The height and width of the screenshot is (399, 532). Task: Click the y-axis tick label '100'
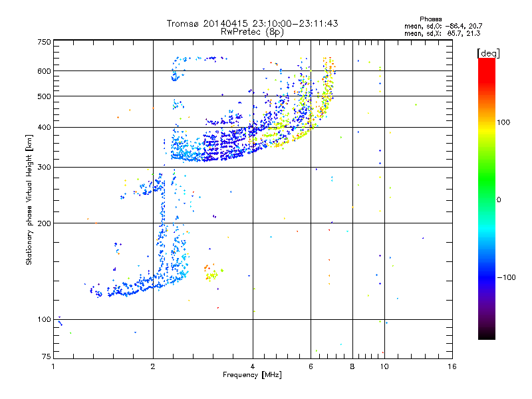tap(45, 320)
